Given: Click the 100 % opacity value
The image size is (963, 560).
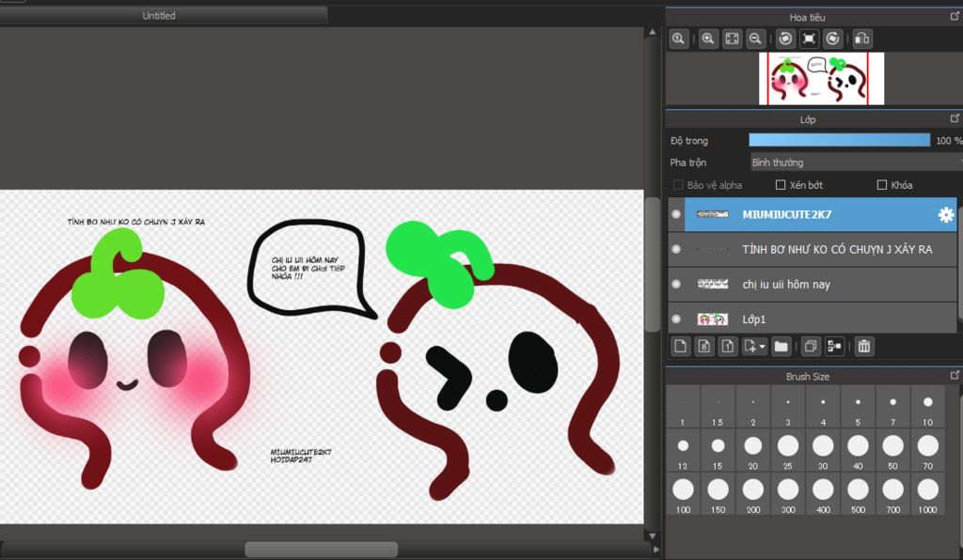Looking at the screenshot, I should [x=950, y=140].
